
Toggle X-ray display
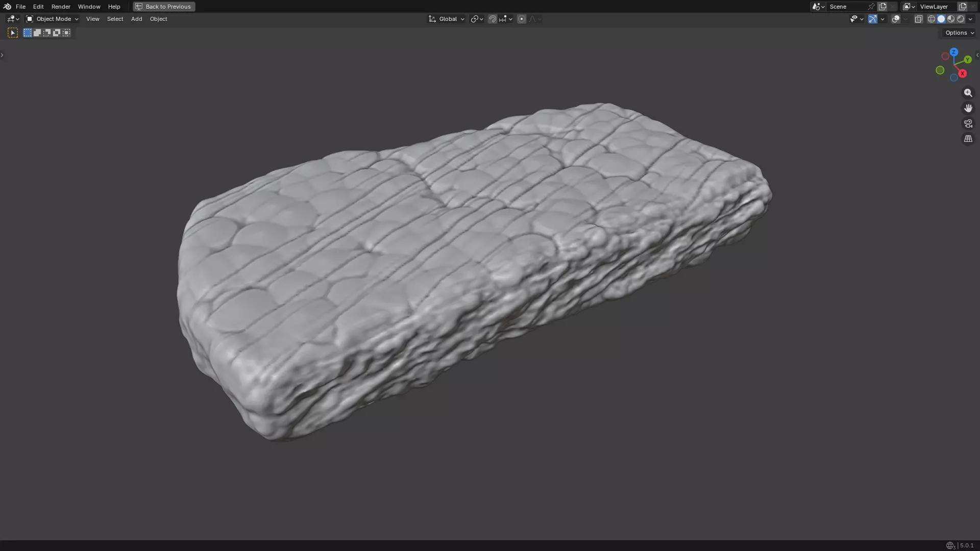click(x=918, y=19)
